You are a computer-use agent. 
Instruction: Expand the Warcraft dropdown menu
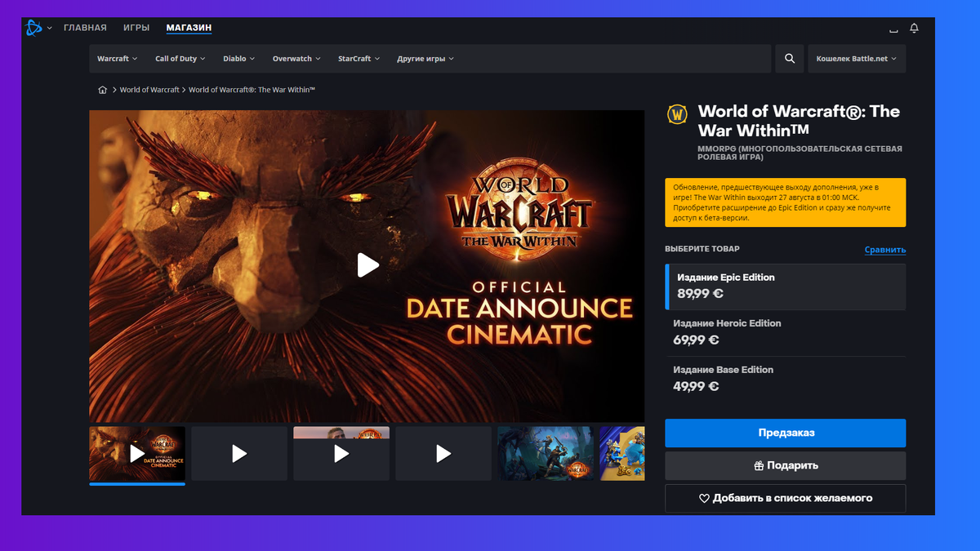tap(118, 59)
